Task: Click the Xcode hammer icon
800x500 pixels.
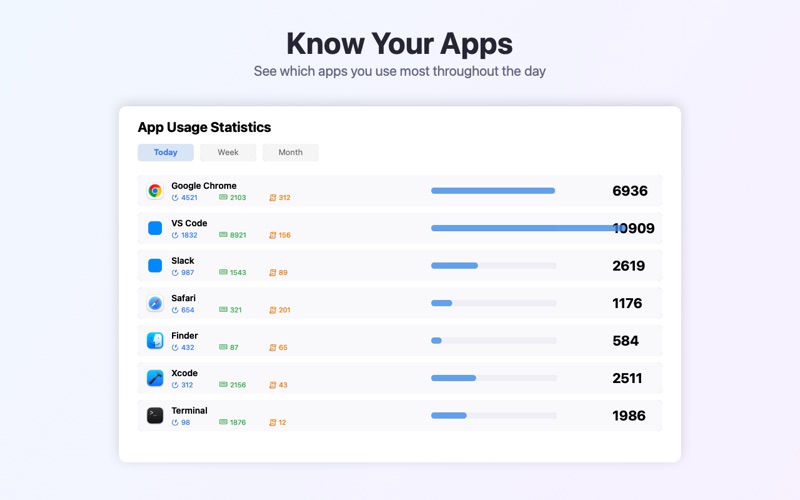Action: pyautogui.click(x=155, y=378)
